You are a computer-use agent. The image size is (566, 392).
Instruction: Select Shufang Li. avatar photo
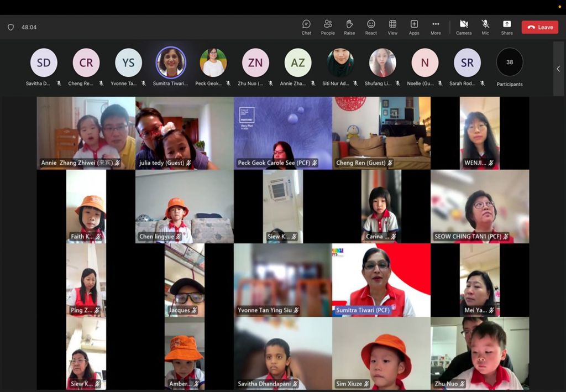pyautogui.click(x=382, y=62)
